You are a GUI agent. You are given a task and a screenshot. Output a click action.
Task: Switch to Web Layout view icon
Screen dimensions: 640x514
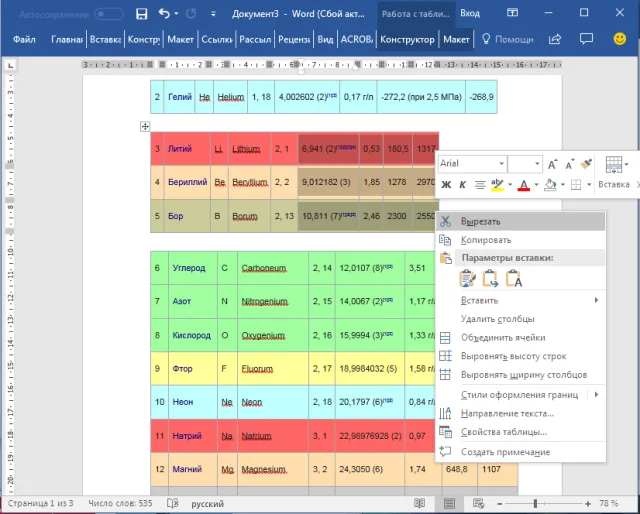[478, 503]
